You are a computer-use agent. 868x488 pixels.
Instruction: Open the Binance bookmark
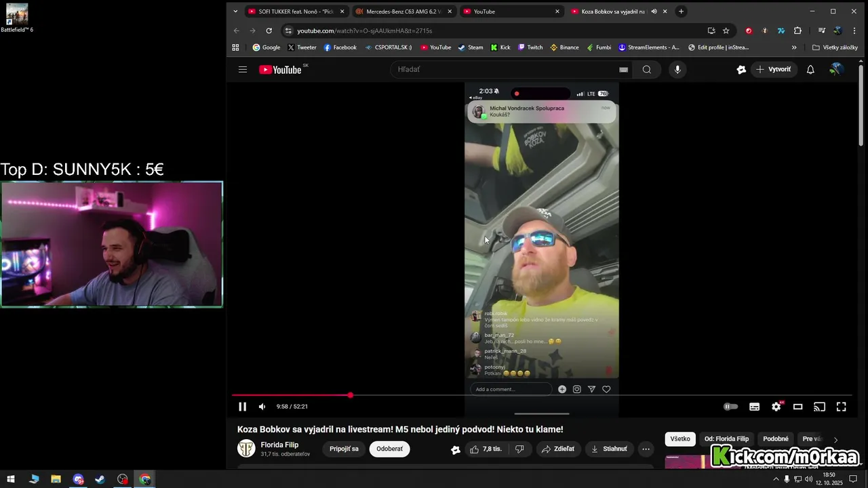[564, 47]
